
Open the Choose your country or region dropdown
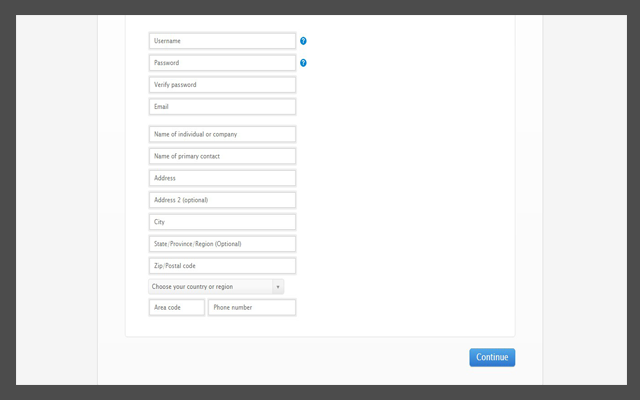210,287
